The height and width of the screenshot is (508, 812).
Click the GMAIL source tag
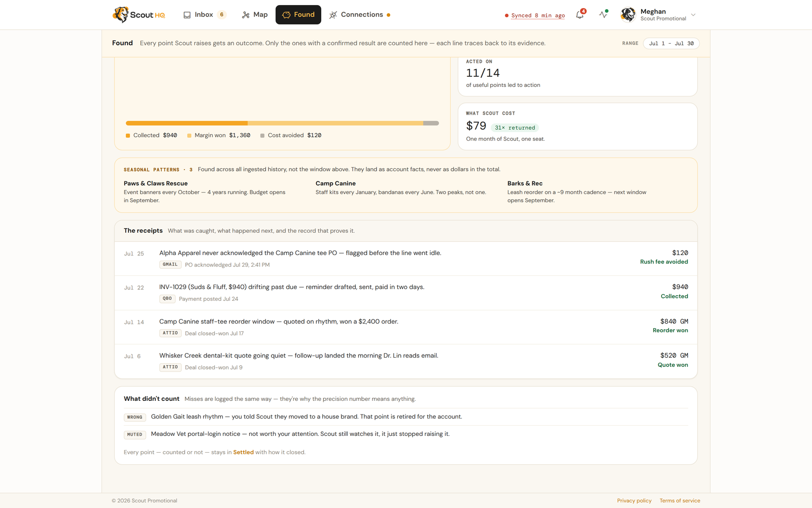170,265
